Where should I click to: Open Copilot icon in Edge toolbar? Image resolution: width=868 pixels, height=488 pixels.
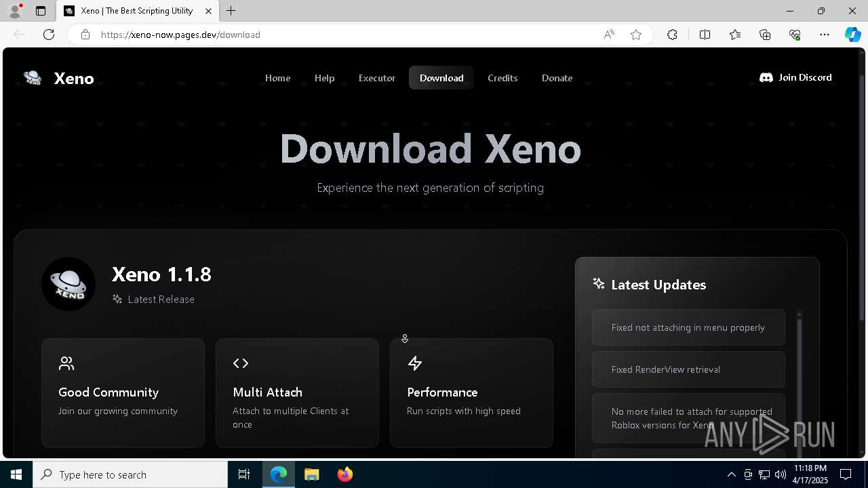[x=852, y=35]
